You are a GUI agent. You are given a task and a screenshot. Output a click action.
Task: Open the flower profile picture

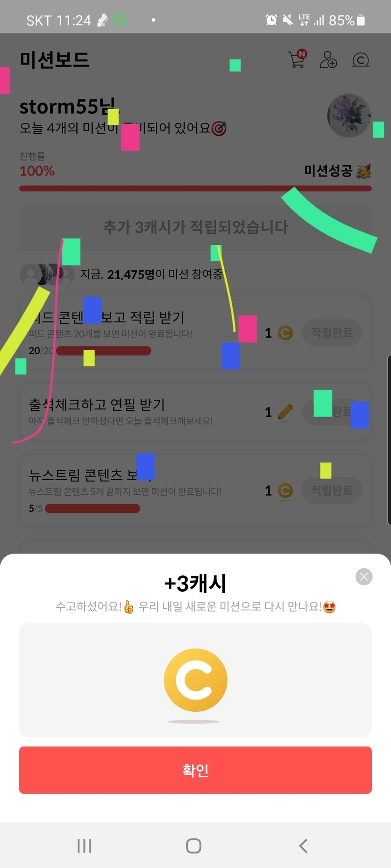click(x=349, y=116)
